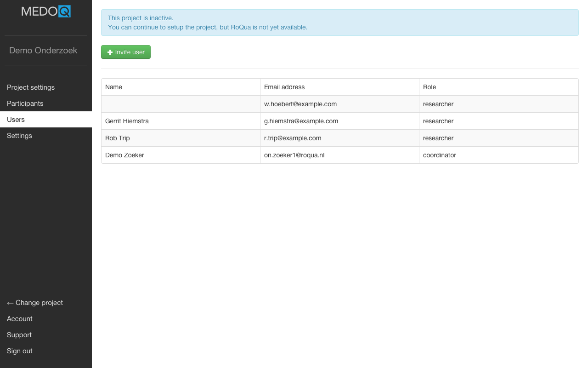
Task: Open the Support link
Action: (x=19, y=335)
